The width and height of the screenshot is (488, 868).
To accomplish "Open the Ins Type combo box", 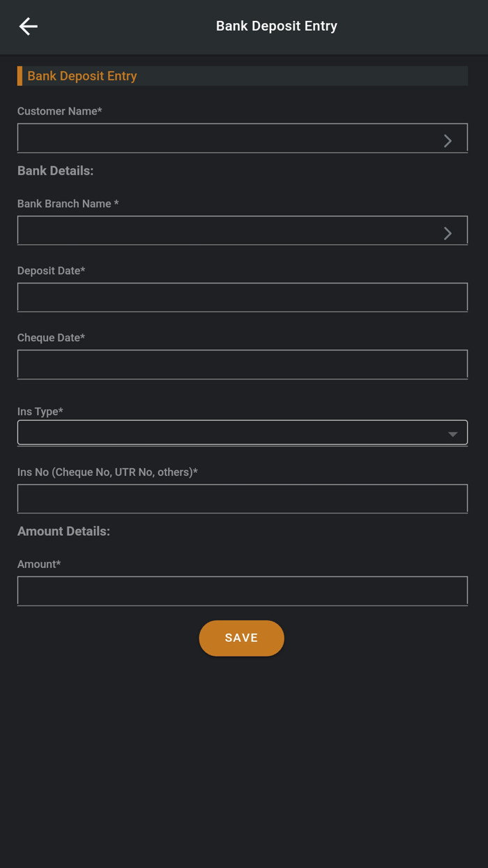I will [x=230, y=433].
